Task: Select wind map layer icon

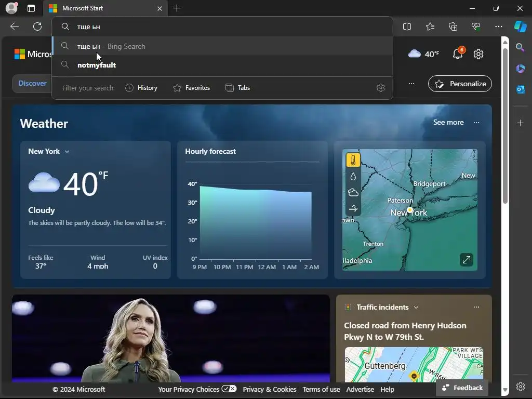Action: tap(353, 208)
